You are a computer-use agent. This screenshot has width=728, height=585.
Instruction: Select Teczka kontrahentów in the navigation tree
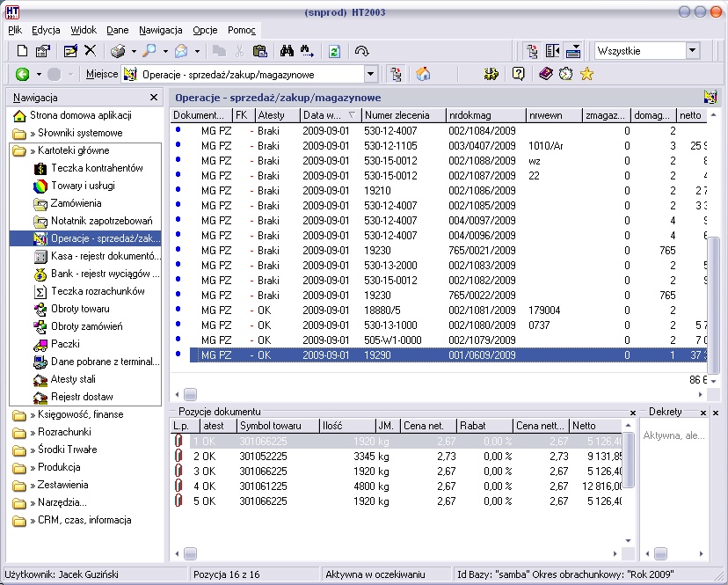(88, 168)
